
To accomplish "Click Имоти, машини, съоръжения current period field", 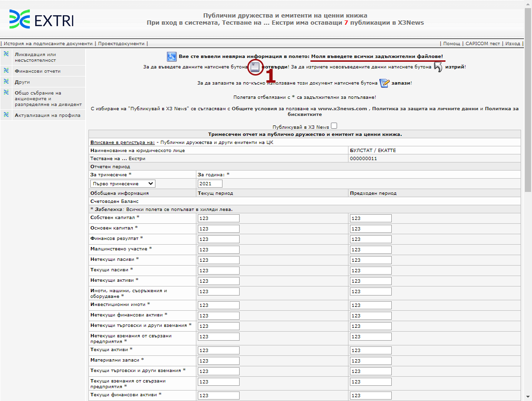I will click(219, 292).
